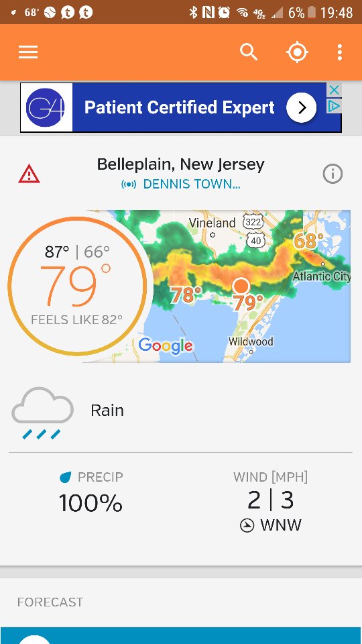Tap the search magnifier icon
This screenshot has width=362, height=644.
click(x=249, y=52)
